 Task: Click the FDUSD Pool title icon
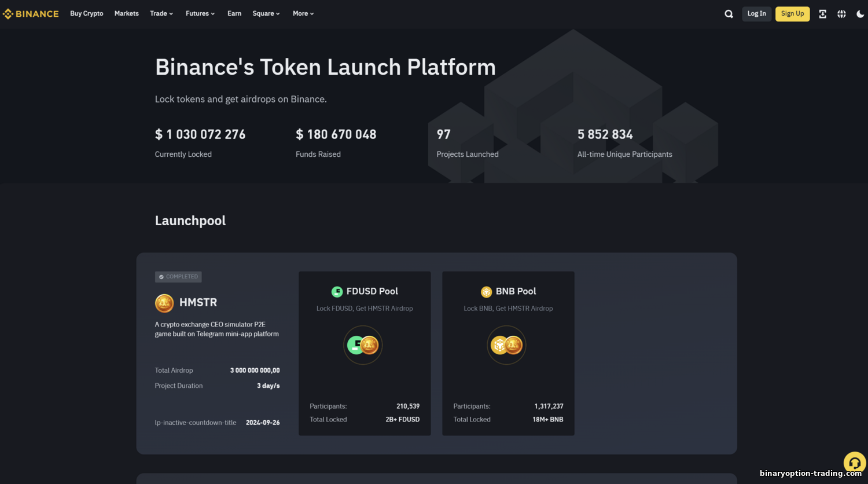click(x=337, y=292)
